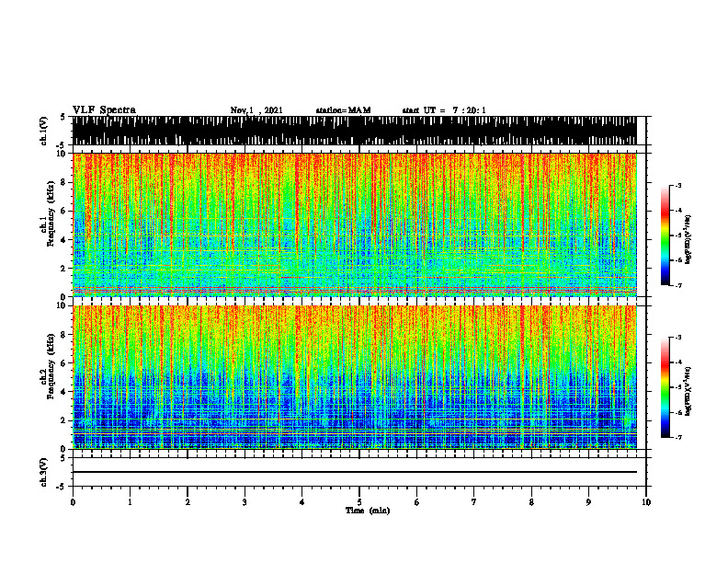Click the '5' tick on ch.1(V) axis
The image size is (728, 563).
point(63,117)
